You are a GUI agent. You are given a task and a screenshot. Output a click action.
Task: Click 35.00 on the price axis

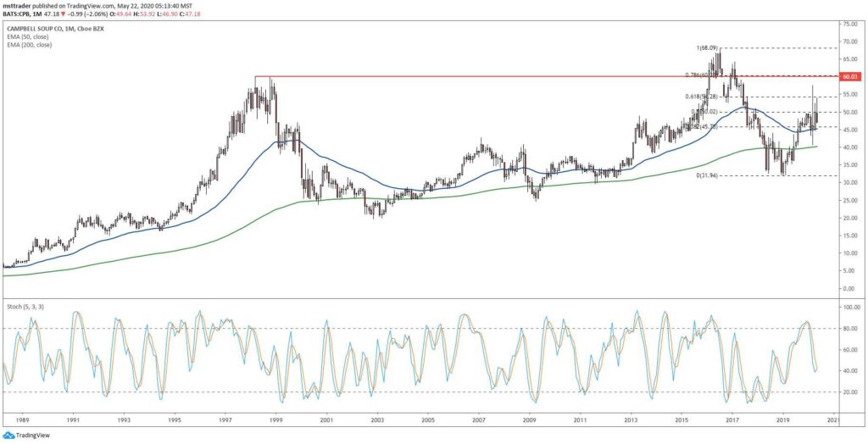851,165
